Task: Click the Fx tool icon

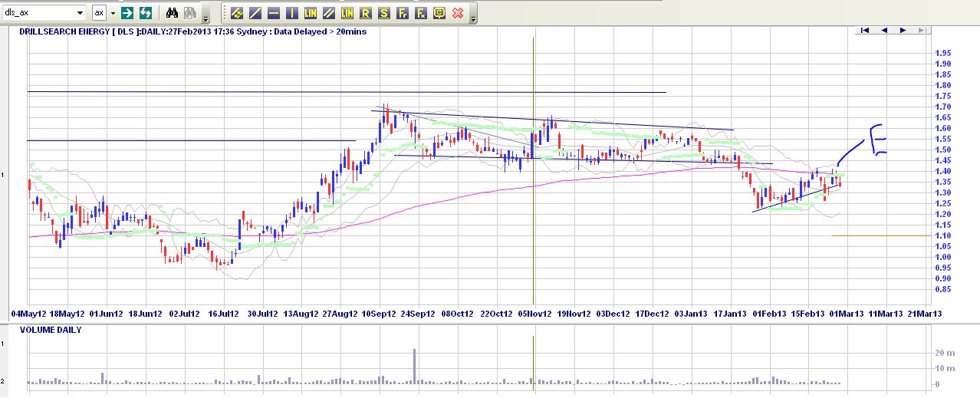Action: click(x=421, y=13)
